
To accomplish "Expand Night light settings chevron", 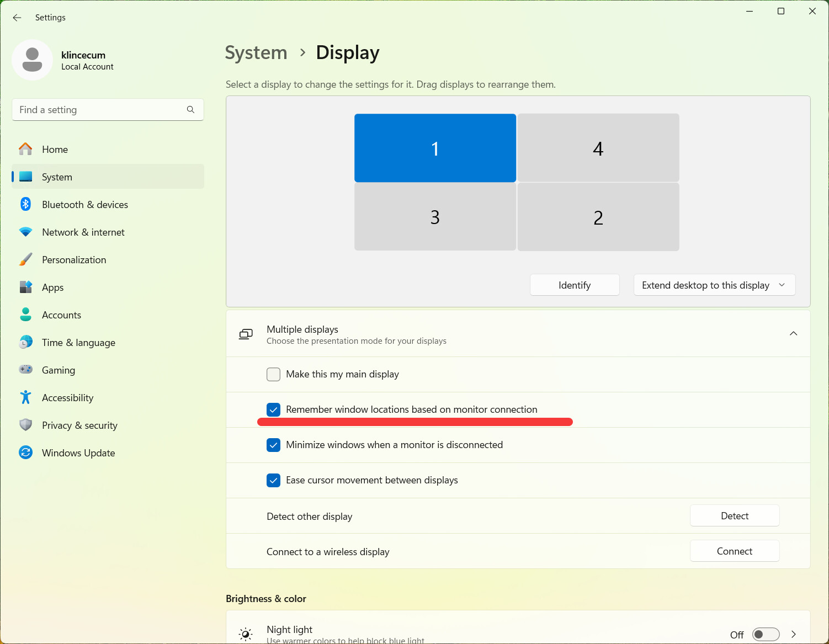I will point(794,635).
